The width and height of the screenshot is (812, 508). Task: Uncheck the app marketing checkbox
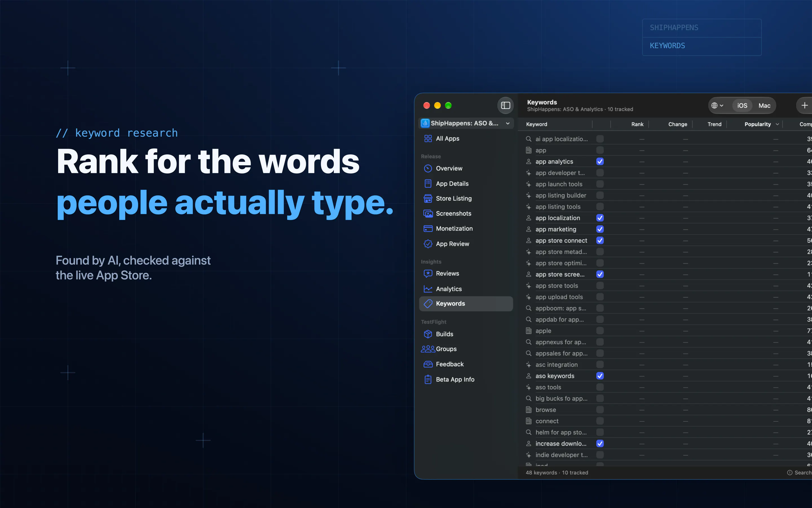point(600,229)
